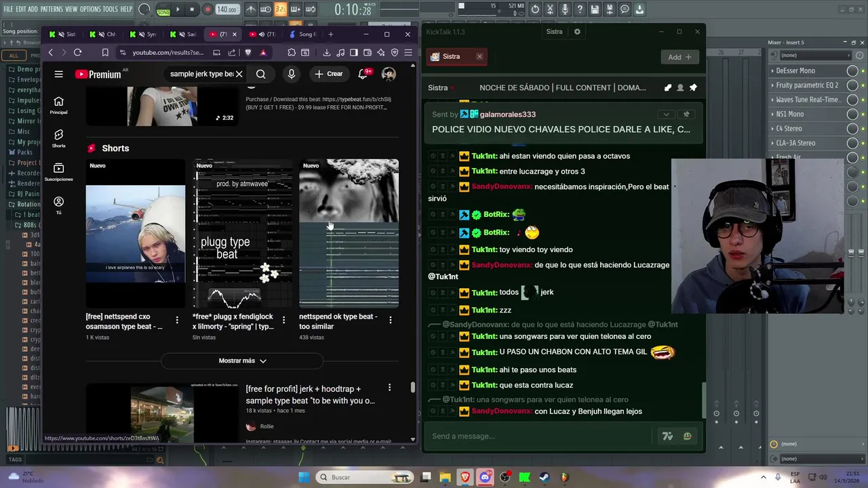This screenshot has width=868, height=488.
Task: Click the YouTube Crear button
Action: [329, 74]
